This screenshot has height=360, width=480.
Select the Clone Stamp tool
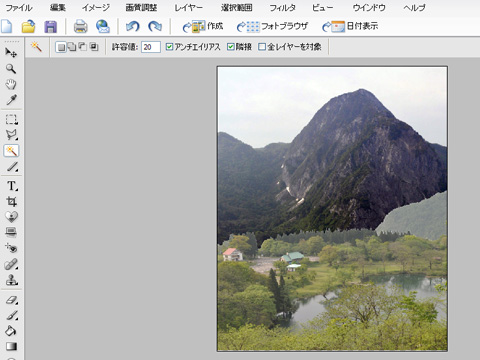coord(11,280)
